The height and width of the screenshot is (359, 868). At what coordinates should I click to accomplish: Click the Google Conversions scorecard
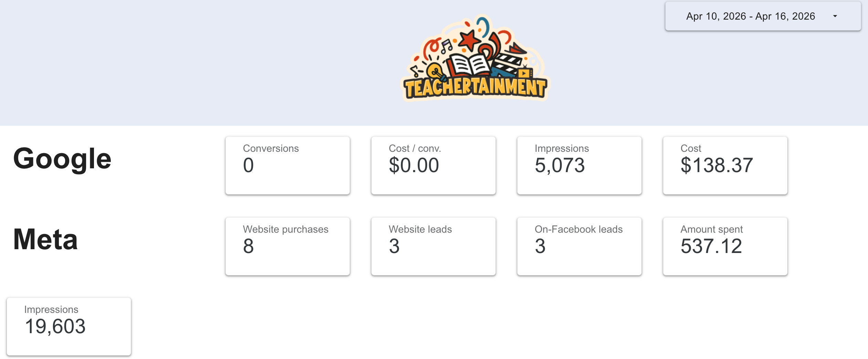click(x=288, y=165)
